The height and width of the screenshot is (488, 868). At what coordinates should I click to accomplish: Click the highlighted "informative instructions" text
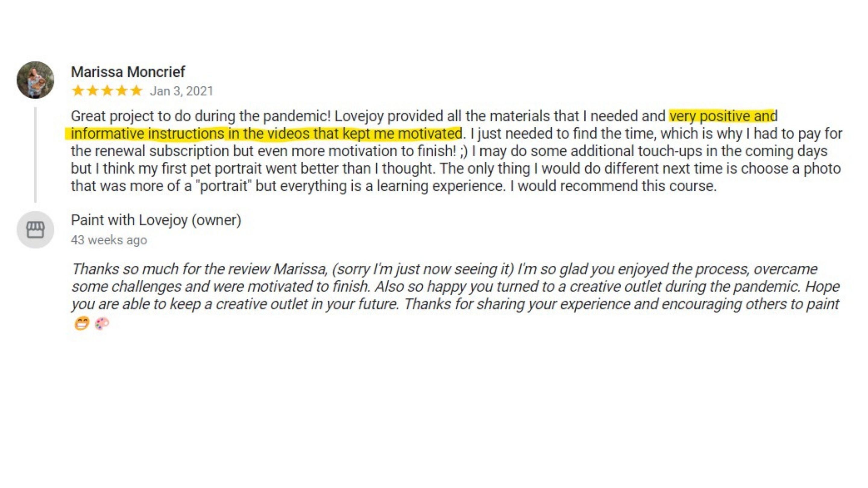pyautogui.click(x=147, y=134)
